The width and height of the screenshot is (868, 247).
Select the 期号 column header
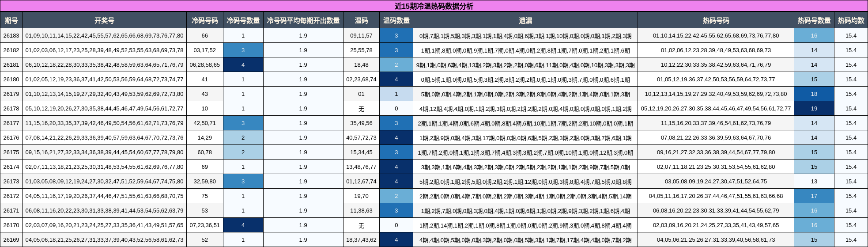point(11,20)
